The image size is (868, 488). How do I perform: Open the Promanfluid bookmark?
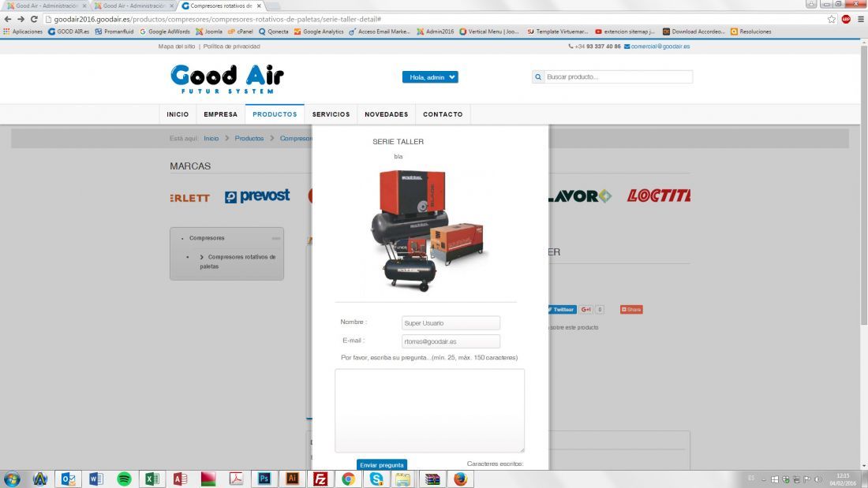pos(114,32)
